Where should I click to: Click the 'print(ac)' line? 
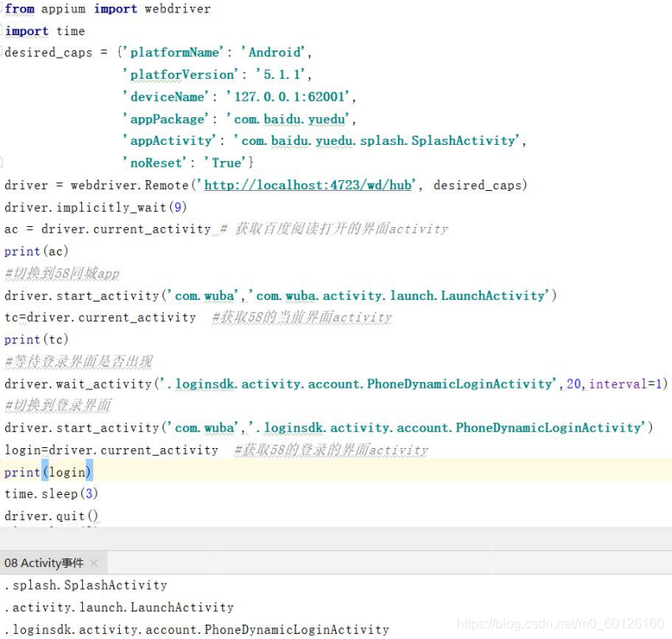[36, 251]
